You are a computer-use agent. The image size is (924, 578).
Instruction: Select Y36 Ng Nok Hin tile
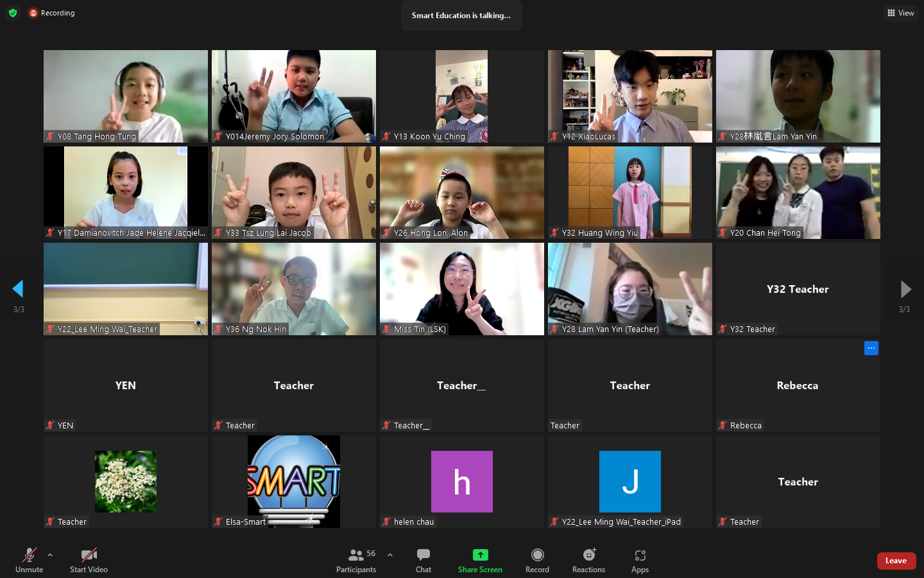(294, 289)
